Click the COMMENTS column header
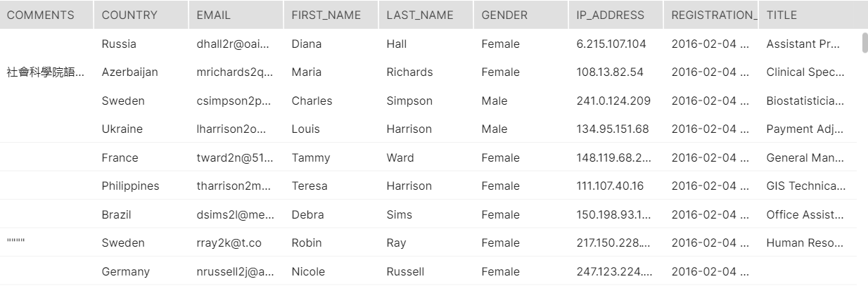The height and width of the screenshot is (298, 868). pos(41,15)
